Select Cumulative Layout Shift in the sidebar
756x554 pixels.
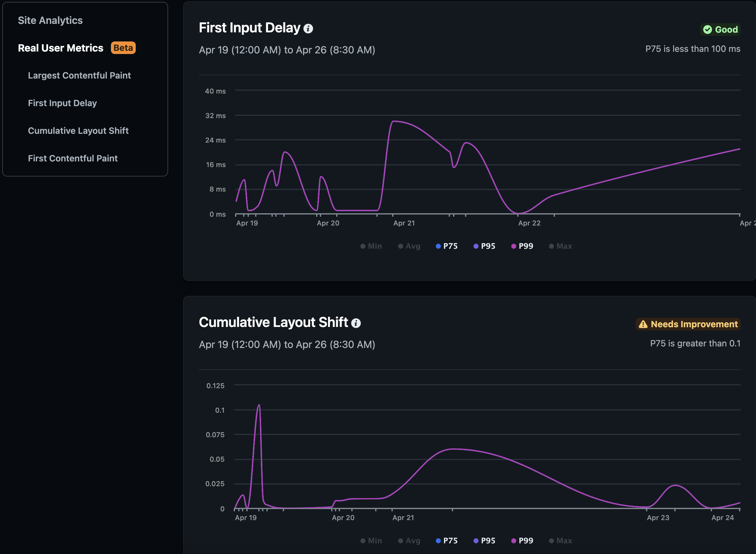[x=78, y=131]
